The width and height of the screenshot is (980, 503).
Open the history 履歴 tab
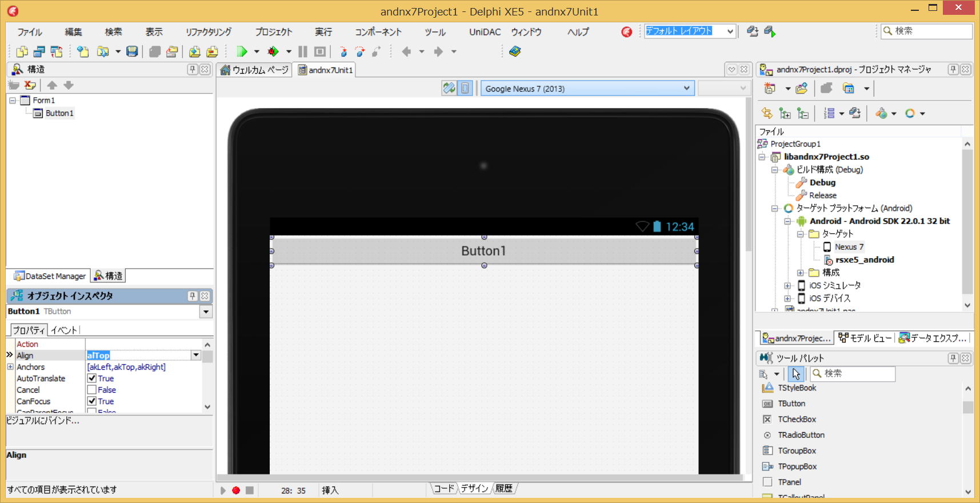pyautogui.click(x=504, y=489)
